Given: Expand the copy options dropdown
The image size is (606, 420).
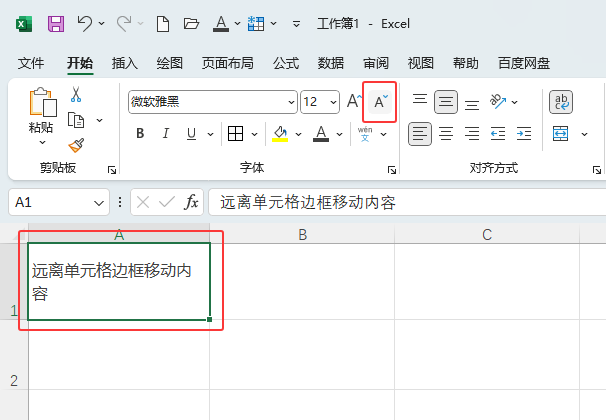Looking at the screenshot, I should [99, 120].
